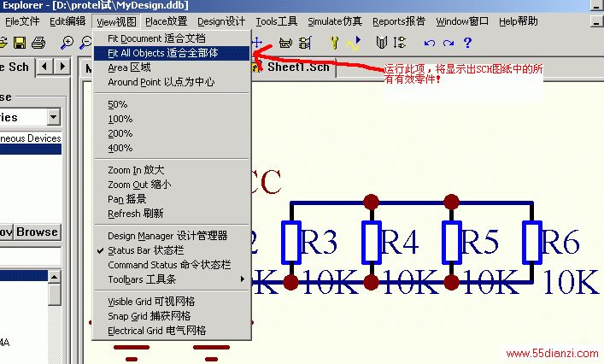The height and width of the screenshot is (364, 604).
Task: Open the Simulate menu
Action: (335, 21)
